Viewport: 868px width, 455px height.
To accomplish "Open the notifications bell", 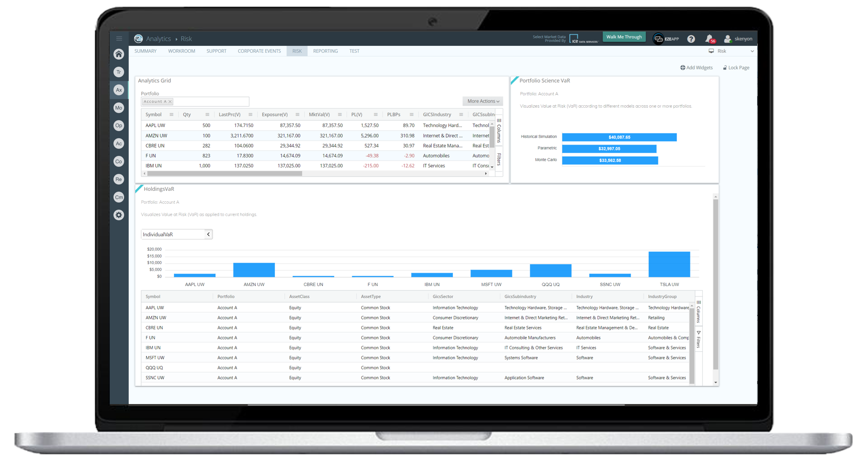I will coord(709,38).
